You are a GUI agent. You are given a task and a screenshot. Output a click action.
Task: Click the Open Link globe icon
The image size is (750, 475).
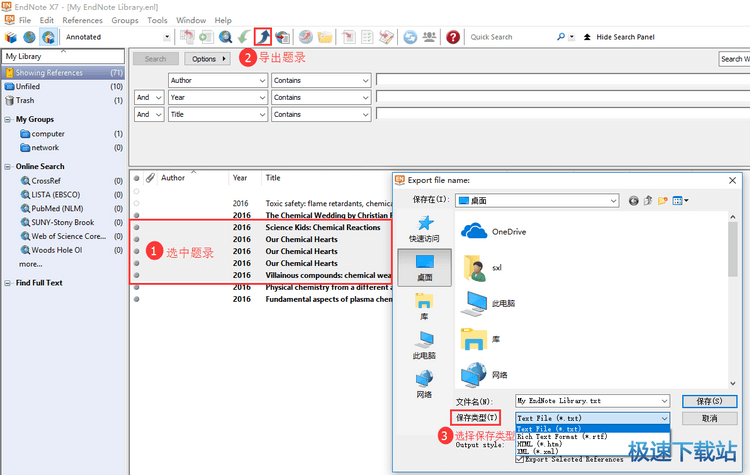point(305,37)
